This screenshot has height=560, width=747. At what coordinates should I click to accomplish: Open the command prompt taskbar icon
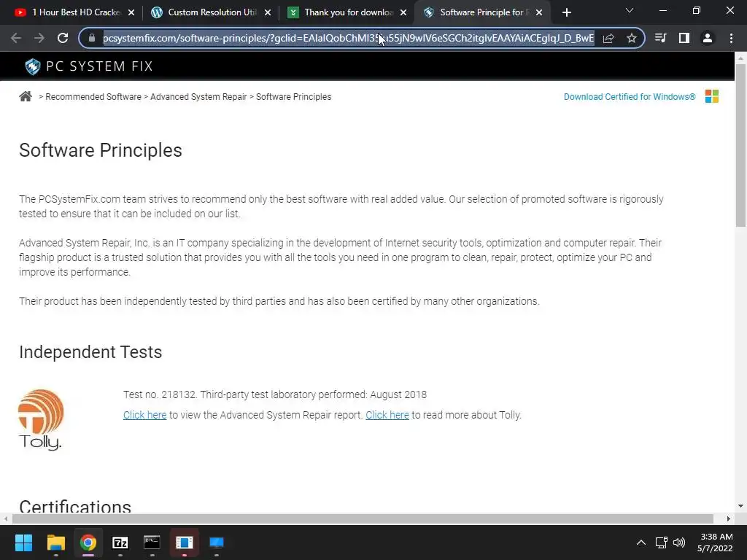pyautogui.click(x=152, y=542)
